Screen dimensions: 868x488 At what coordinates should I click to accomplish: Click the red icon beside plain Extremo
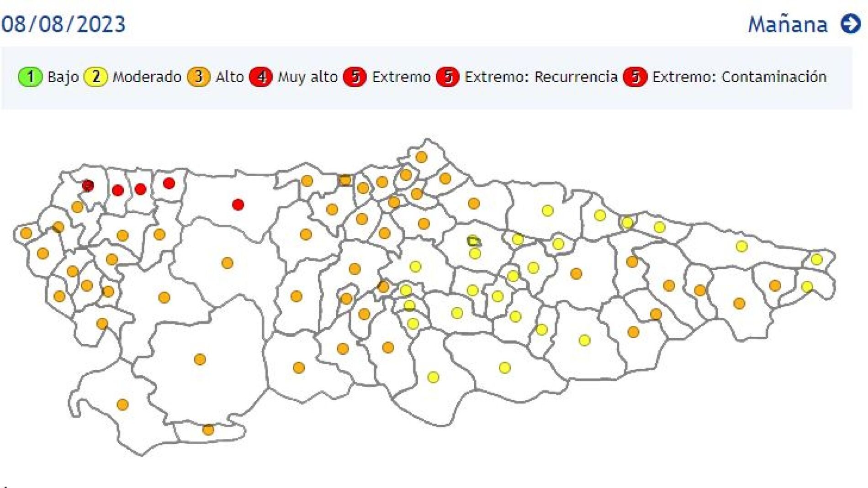(x=355, y=77)
